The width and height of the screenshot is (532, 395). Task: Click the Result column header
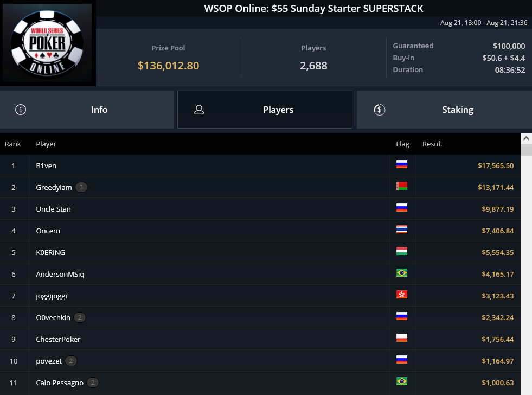(x=432, y=144)
